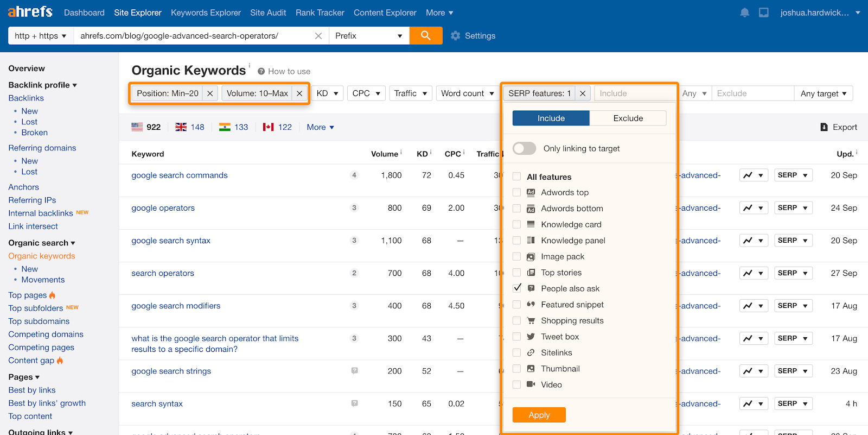The width and height of the screenshot is (868, 435).
Task: Click the Settings gear icon
Action: 455,36
